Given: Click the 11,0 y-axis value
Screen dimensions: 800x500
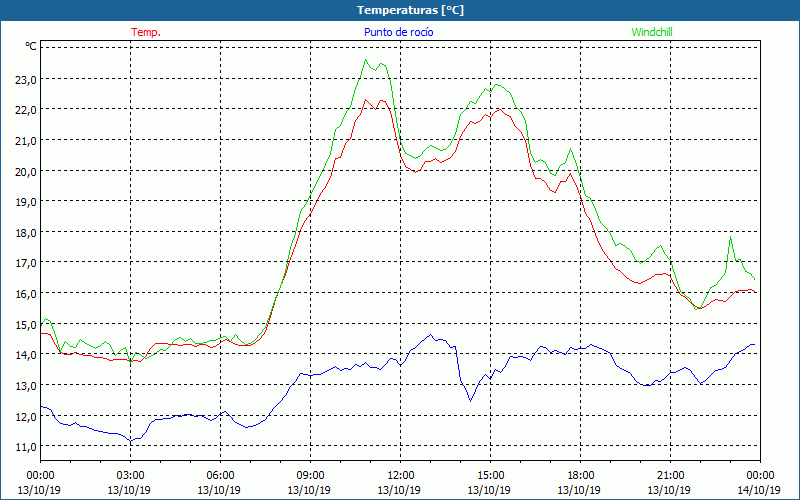Looking at the screenshot, I should (26, 446).
